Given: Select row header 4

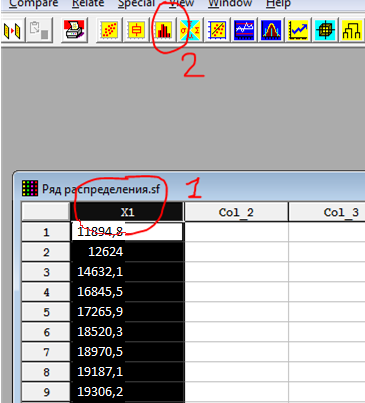Looking at the screenshot, I should coord(46,292).
